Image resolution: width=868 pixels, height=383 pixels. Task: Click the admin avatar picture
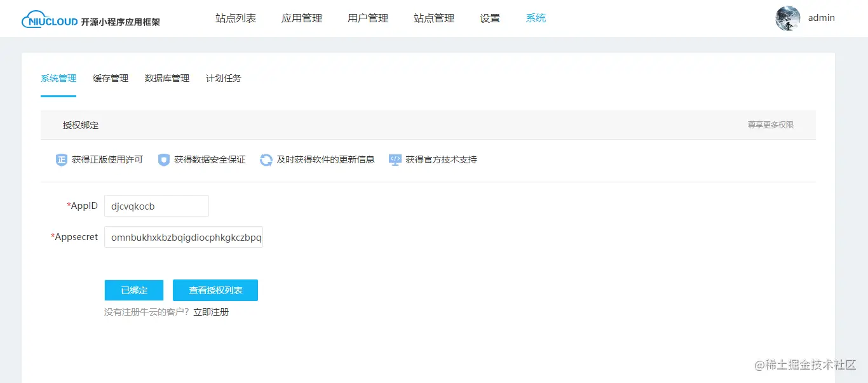(787, 18)
